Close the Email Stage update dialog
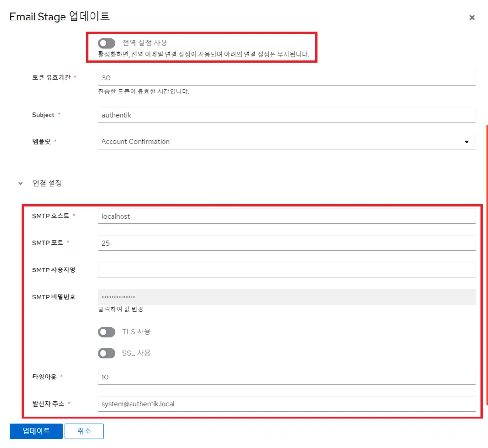The height and width of the screenshot is (448, 488). coord(472,18)
